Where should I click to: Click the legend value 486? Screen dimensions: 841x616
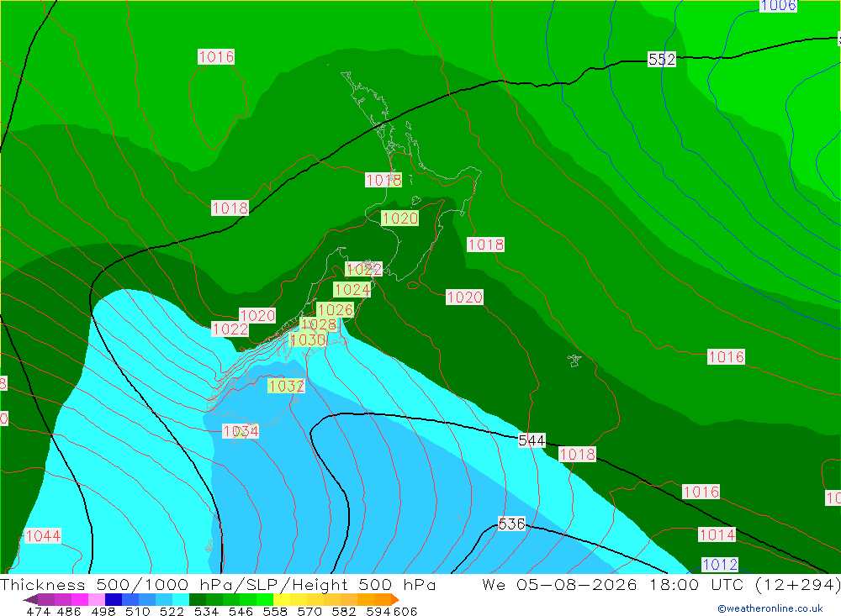pos(69,611)
